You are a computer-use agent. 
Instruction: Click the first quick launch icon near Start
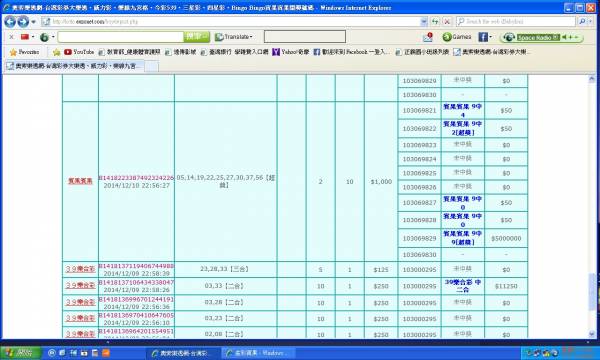point(52,353)
